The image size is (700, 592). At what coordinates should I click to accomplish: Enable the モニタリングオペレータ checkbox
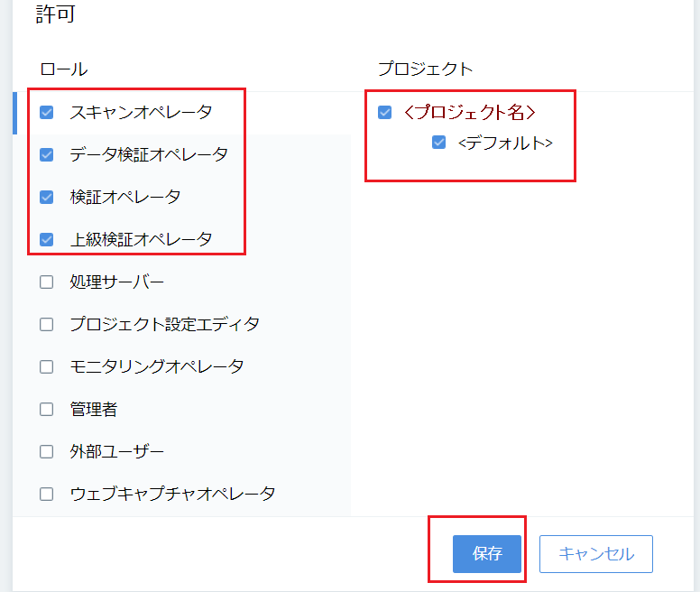pos(46,366)
